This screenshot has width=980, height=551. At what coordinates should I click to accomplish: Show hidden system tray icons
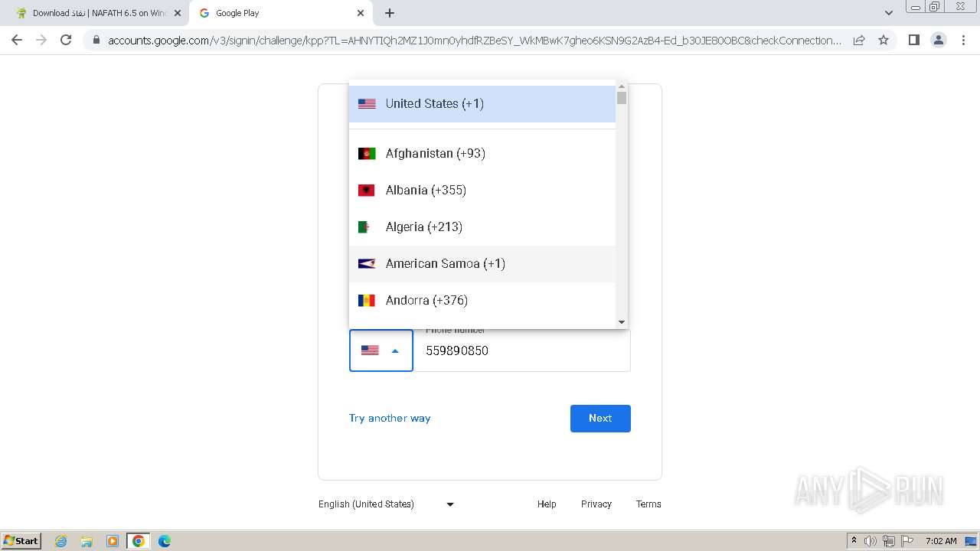(x=854, y=541)
